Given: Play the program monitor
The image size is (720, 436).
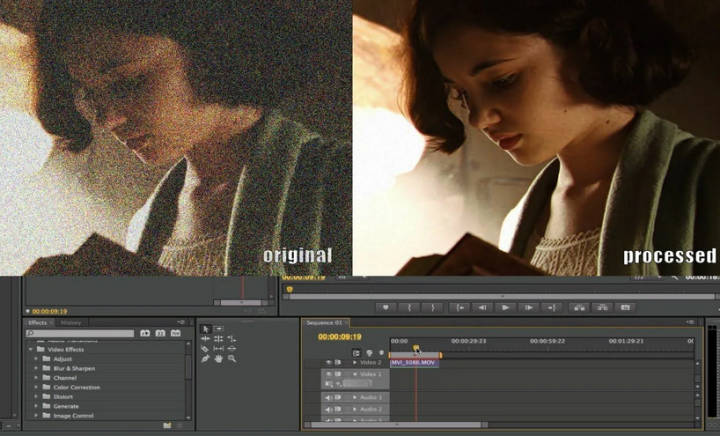Looking at the screenshot, I should [x=505, y=307].
